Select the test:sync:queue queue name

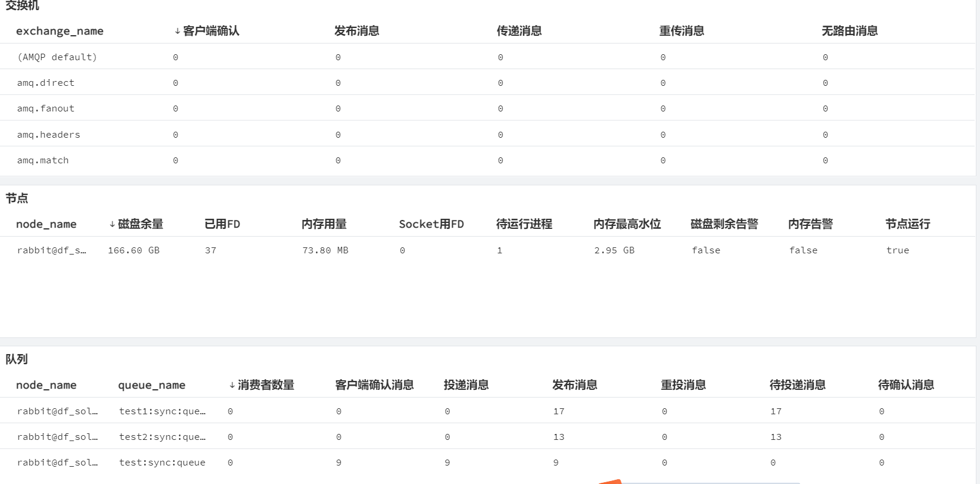click(x=162, y=463)
